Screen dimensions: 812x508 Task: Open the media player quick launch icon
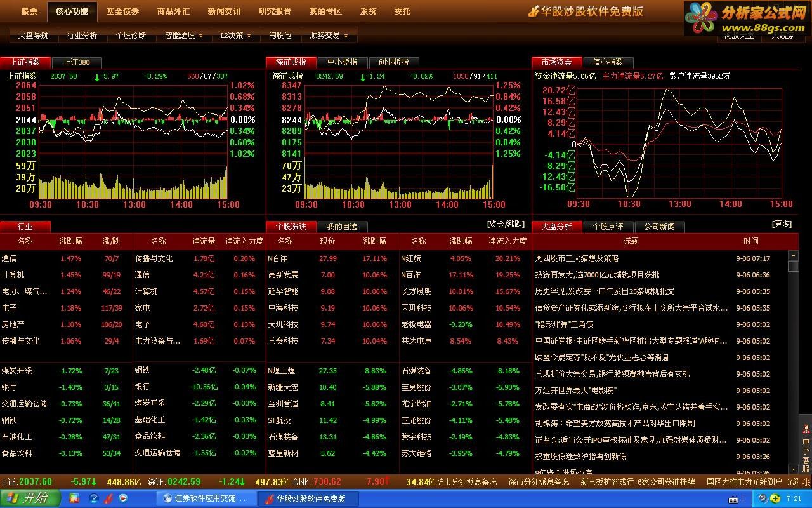point(123,498)
